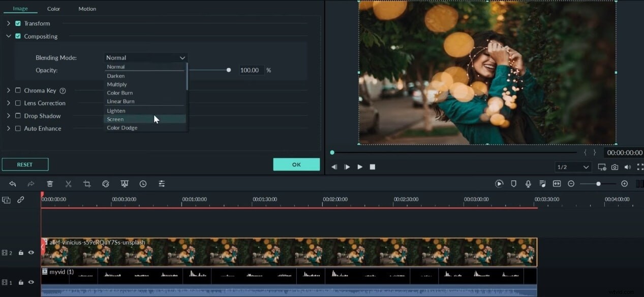Open the Crop tool
The width and height of the screenshot is (644, 297).
[87, 183]
